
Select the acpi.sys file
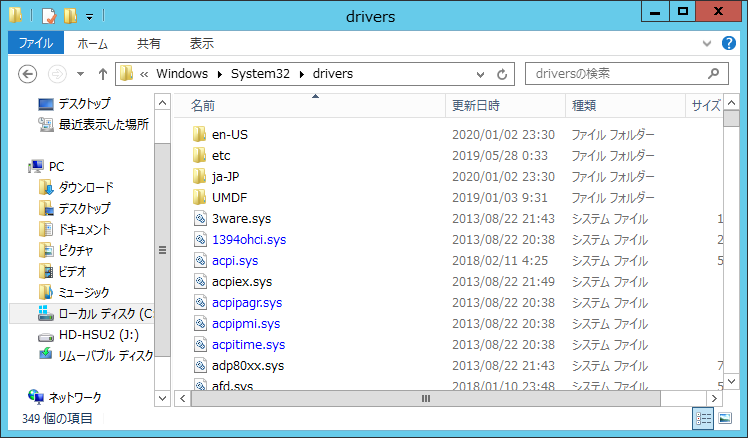235,261
